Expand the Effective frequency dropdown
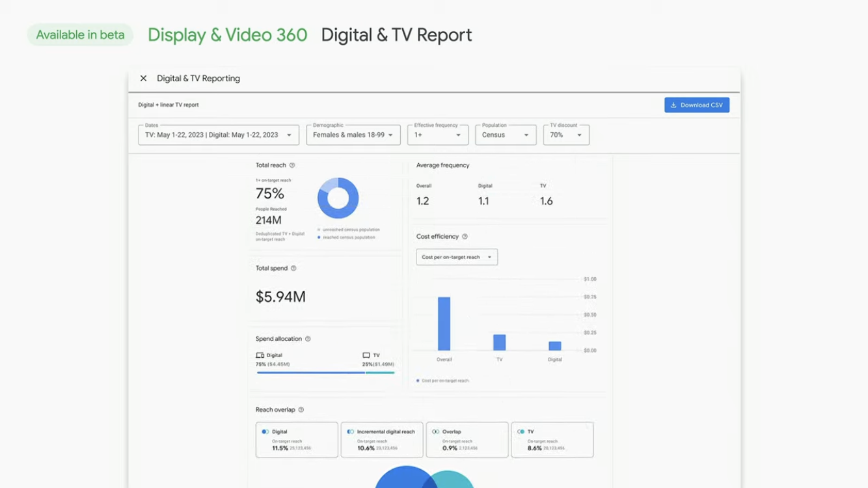The height and width of the screenshot is (488, 868). click(x=438, y=135)
